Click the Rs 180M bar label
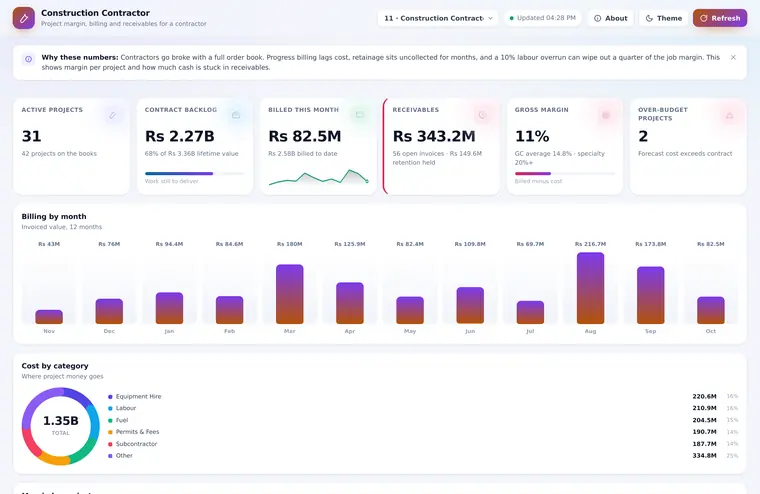 (289, 244)
